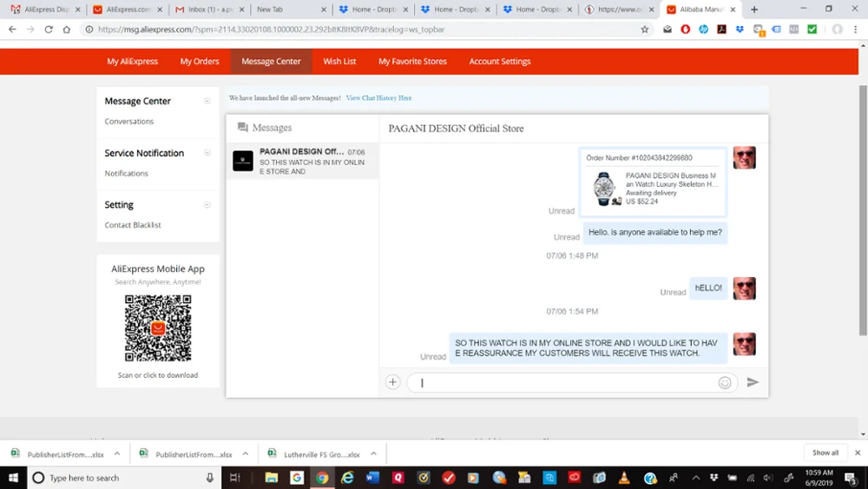
Task: Collapse the Setting sidebar section
Action: tap(207, 205)
